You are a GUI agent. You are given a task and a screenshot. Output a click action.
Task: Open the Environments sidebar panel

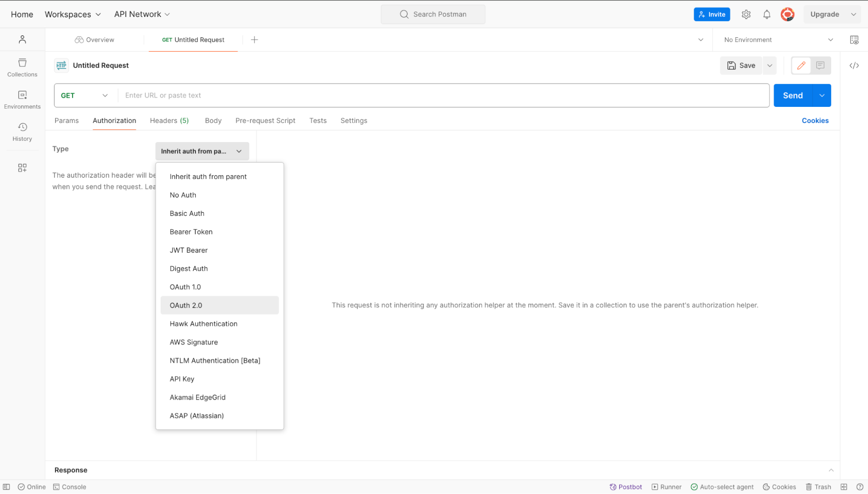[x=22, y=99]
